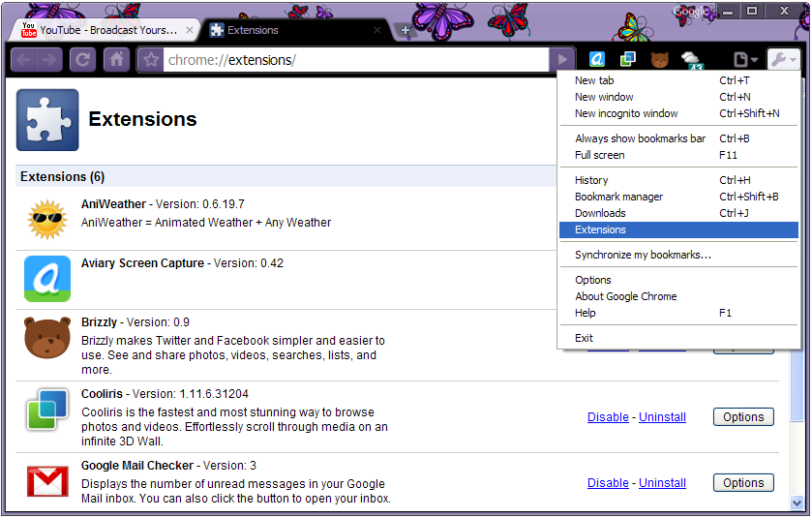Open the page menu dropdown
Image resolution: width=812 pixels, height=518 pixels.
coord(745,60)
